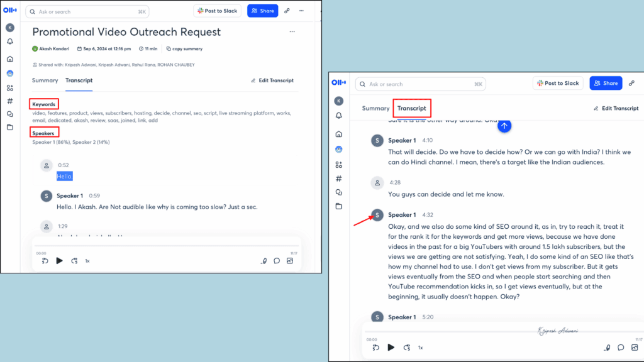Click unknown speaker avatar at 4:28

click(377, 183)
